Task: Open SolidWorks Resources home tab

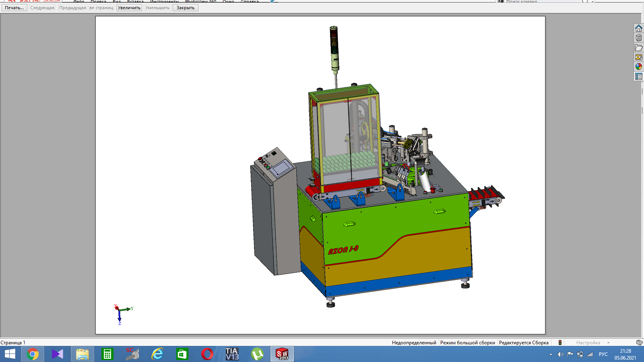Action: tap(638, 28)
